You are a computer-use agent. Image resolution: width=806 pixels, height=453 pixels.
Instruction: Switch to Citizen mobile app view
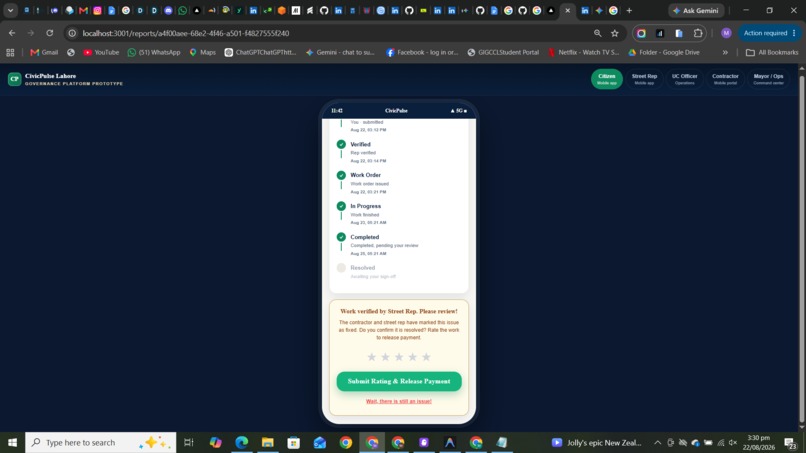pos(607,79)
